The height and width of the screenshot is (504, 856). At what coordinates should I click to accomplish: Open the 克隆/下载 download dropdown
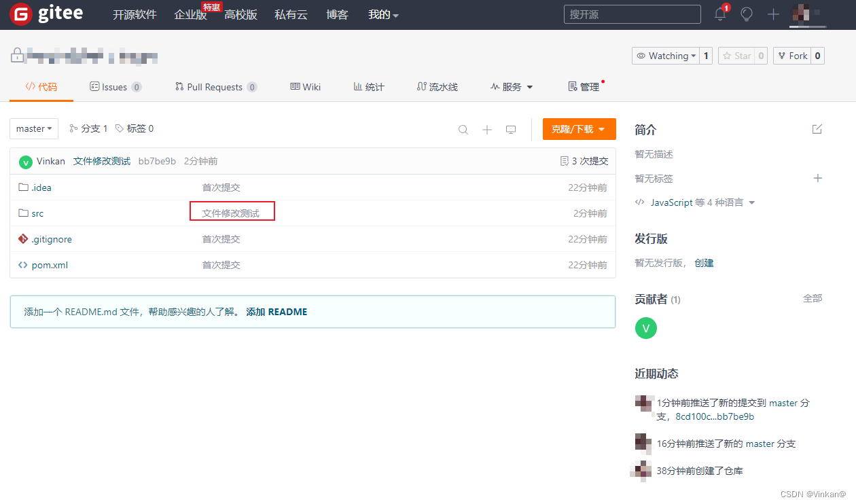click(579, 129)
